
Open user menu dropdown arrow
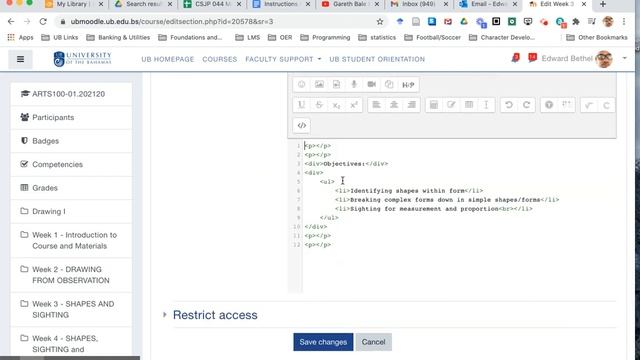624,58
